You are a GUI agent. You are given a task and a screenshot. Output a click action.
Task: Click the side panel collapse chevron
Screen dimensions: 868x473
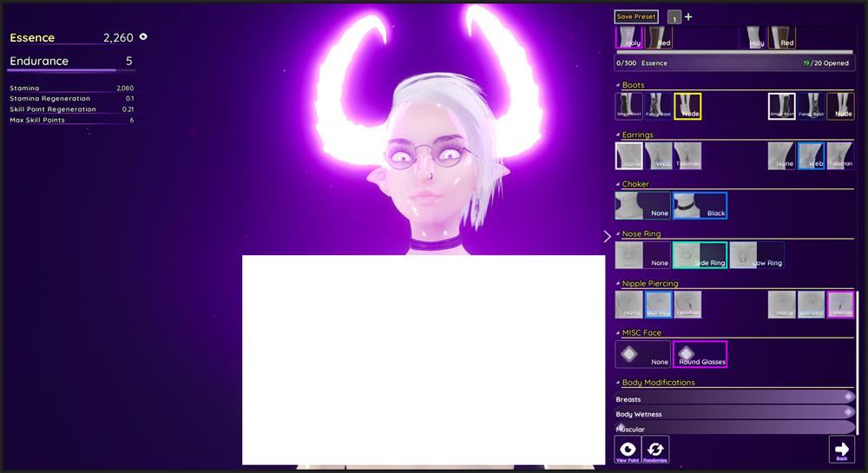tap(607, 236)
